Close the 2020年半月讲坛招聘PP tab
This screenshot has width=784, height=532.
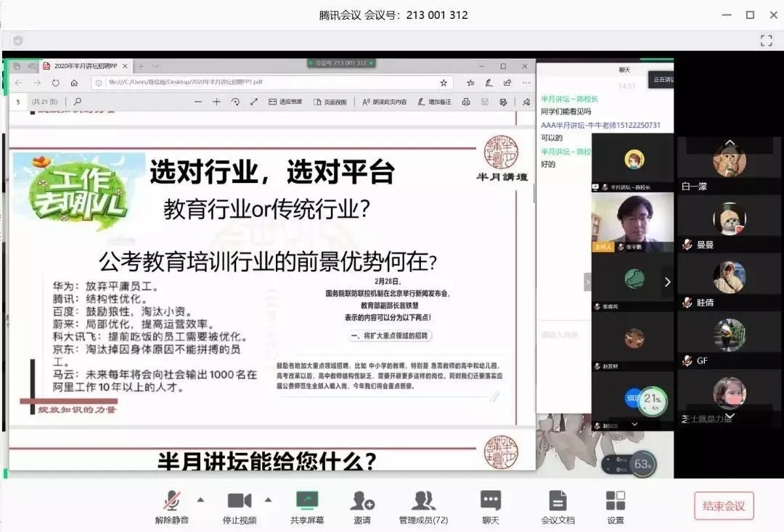[x=125, y=66]
